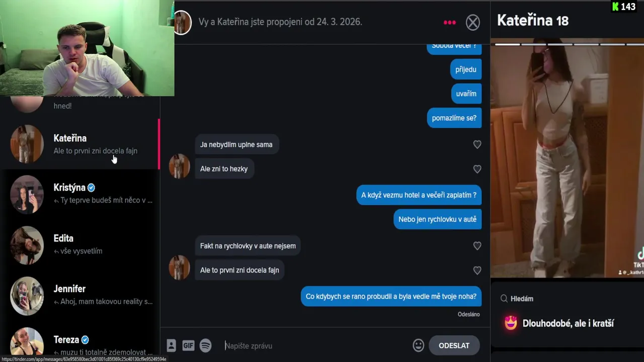The image size is (644, 362).
Task: Heart the "Ale to prvni zni docela fajn" message
Action: (x=477, y=270)
